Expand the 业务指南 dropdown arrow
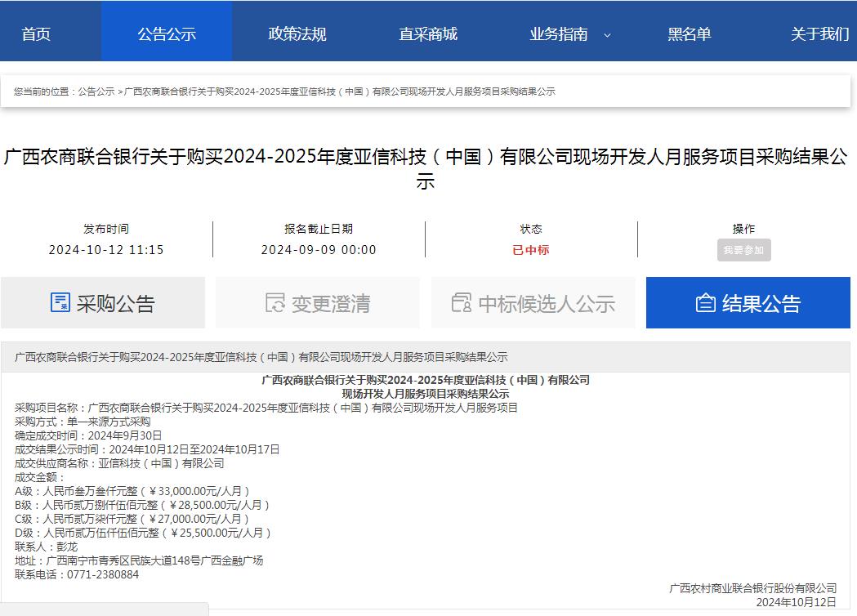 pyautogui.click(x=607, y=35)
